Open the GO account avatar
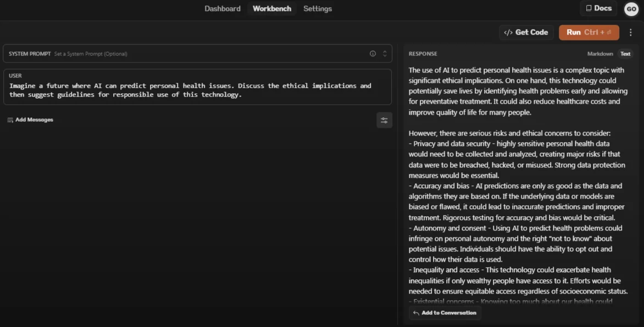 pyautogui.click(x=631, y=9)
